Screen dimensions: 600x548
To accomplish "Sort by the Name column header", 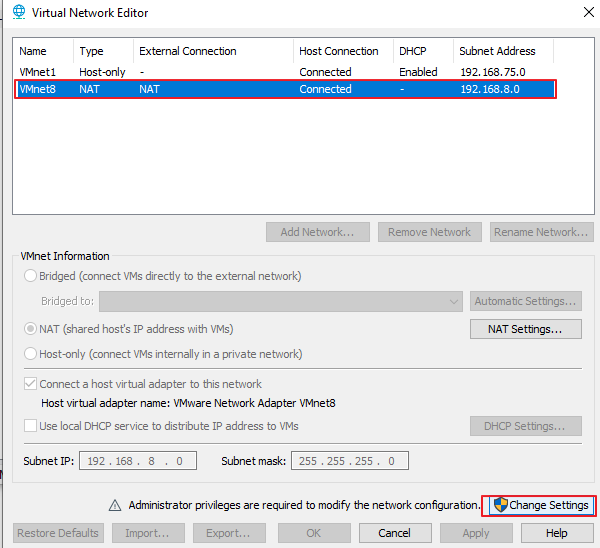I will (43, 51).
